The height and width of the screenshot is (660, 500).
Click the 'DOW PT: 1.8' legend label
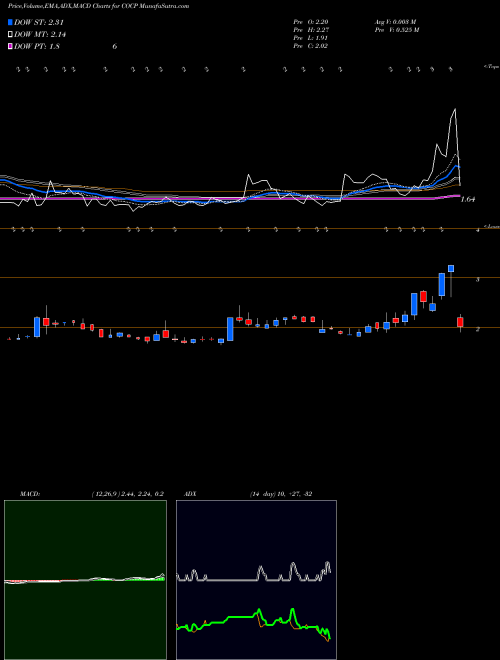coord(37,46)
